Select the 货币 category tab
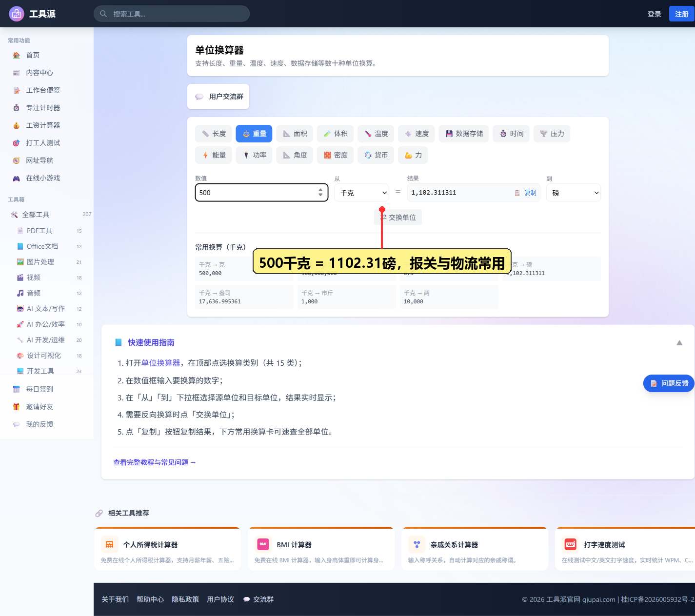Image resolution: width=695 pixels, height=616 pixels. pos(376,155)
